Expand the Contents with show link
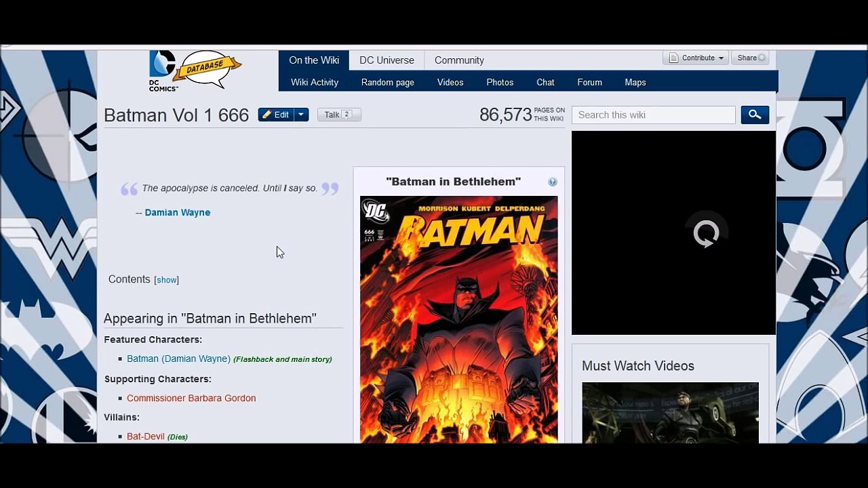Image resolution: width=868 pixels, height=488 pixels. (x=166, y=280)
